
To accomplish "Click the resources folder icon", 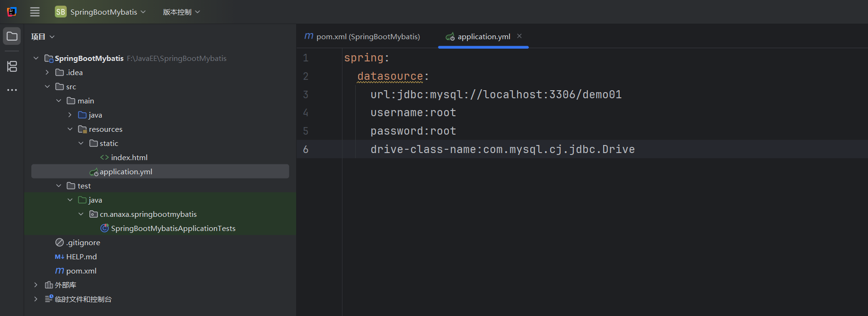I will (x=82, y=129).
